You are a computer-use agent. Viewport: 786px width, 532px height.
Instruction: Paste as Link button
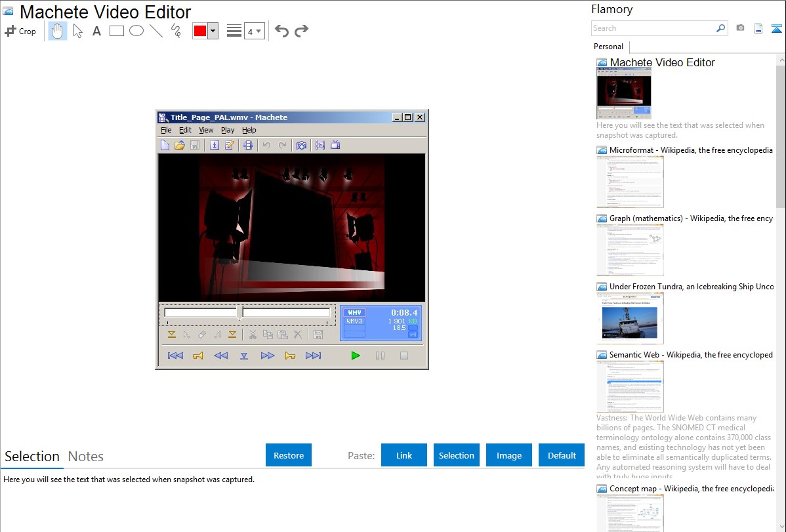coord(404,455)
